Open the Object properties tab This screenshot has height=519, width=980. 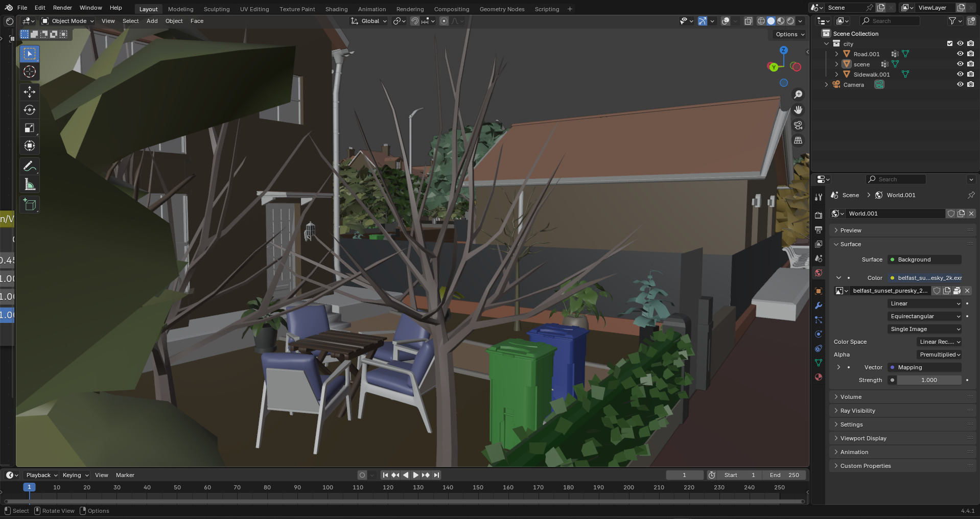[x=819, y=291]
